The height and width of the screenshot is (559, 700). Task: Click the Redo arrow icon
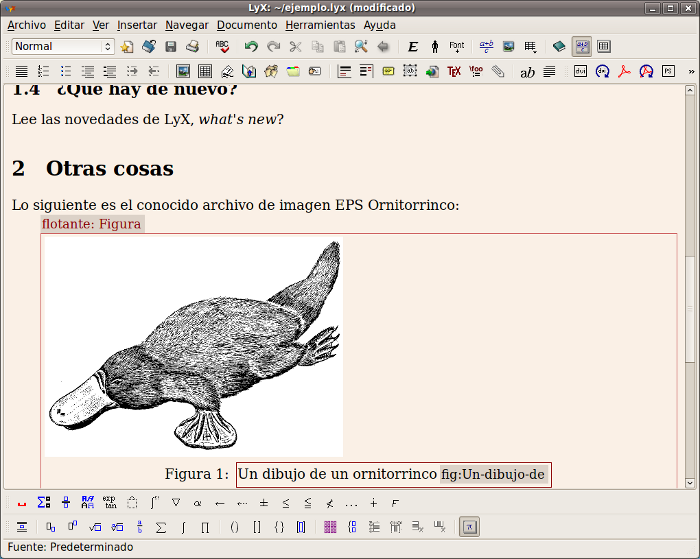click(273, 46)
